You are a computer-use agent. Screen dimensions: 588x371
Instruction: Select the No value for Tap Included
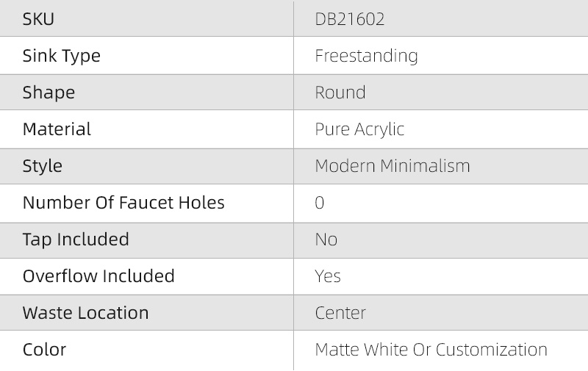tap(326, 239)
